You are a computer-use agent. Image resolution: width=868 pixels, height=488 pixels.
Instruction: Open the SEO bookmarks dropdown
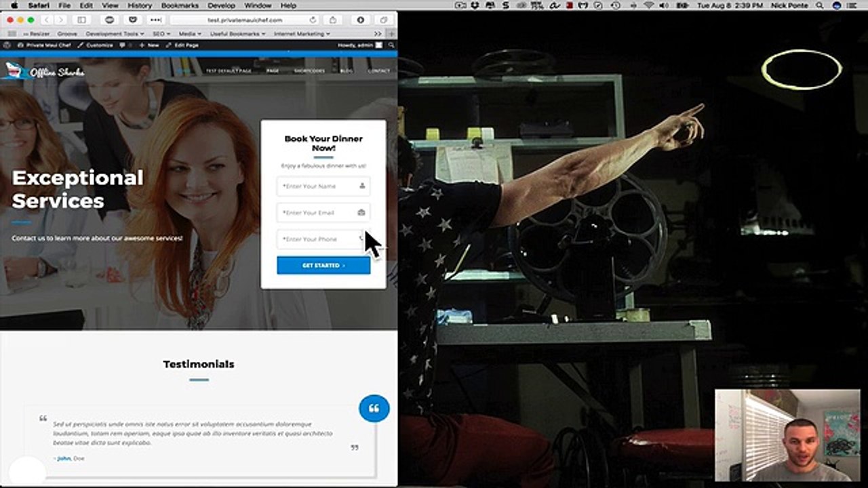(x=161, y=33)
